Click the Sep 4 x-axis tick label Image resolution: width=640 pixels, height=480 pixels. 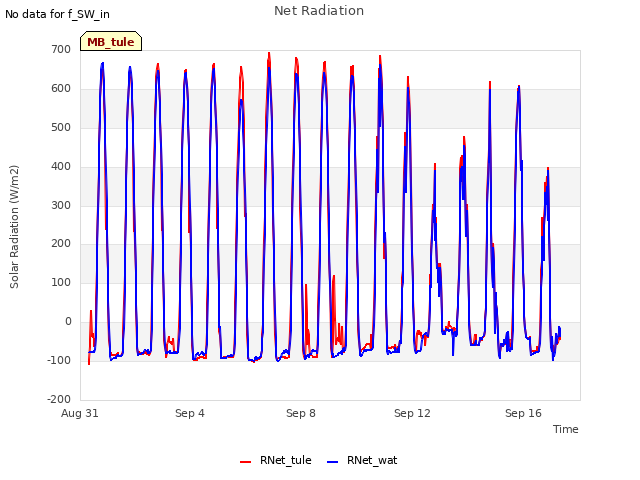190,413
